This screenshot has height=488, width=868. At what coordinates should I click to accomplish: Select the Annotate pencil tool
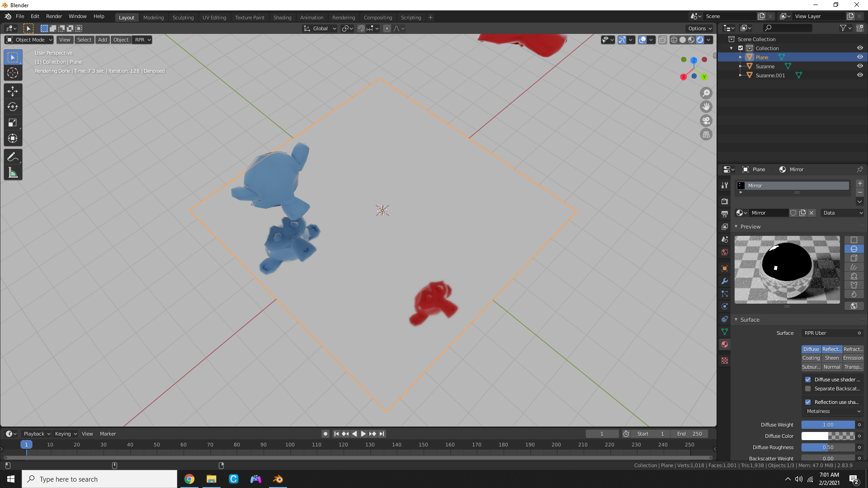click(13, 157)
